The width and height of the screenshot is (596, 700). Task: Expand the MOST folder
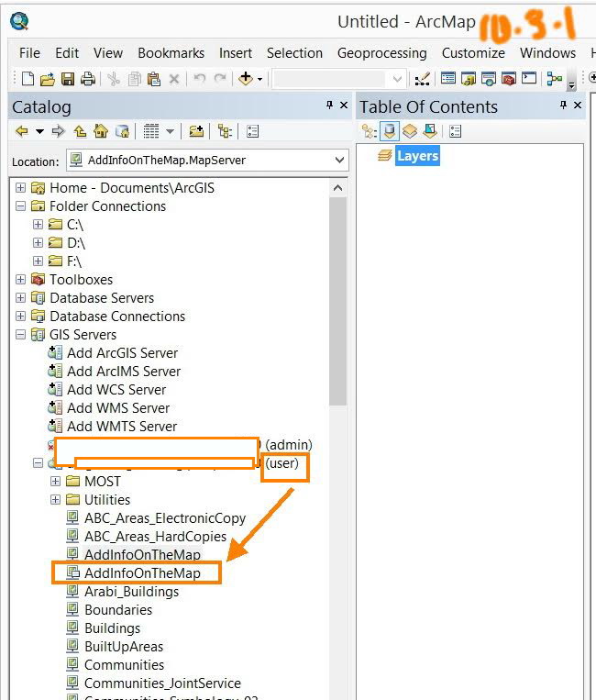[55, 481]
